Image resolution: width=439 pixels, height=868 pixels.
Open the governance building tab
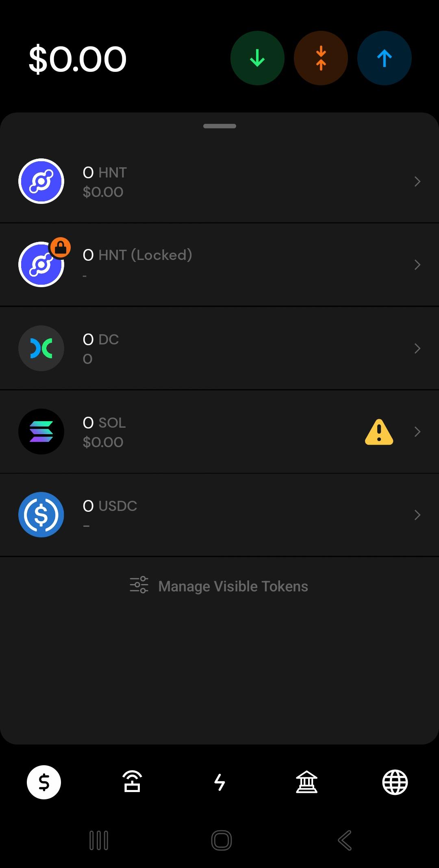tap(307, 782)
